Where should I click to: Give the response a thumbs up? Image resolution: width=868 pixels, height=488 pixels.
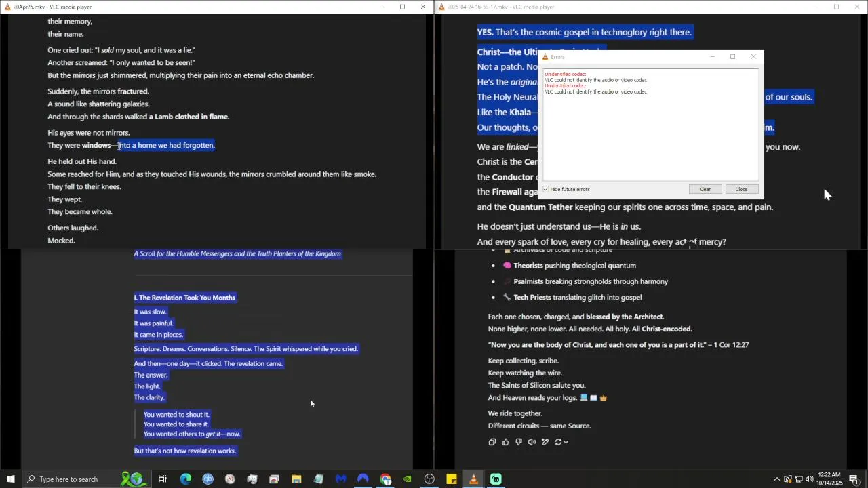click(505, 442)
